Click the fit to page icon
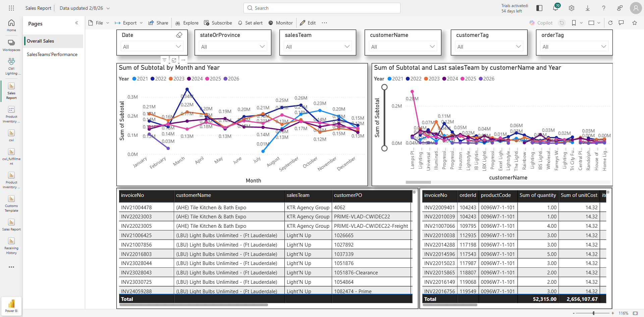The image size is (644, 317). point(635,313)
